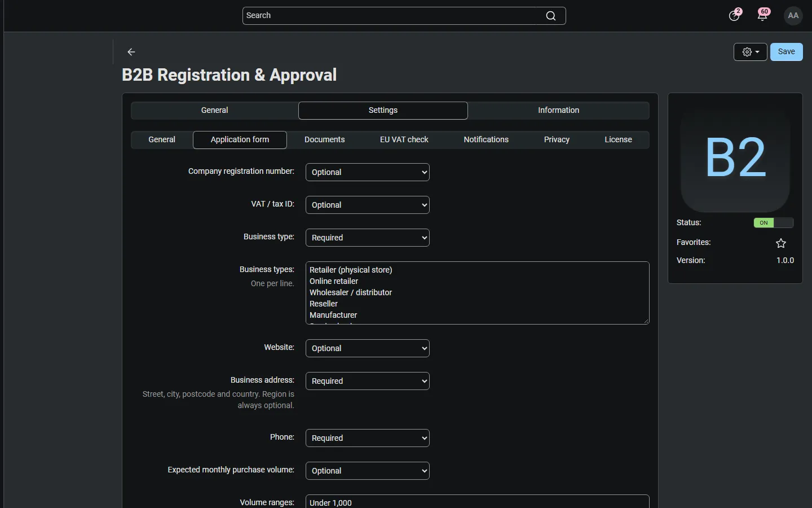Open Expected monthly purchase volume dropdown
The width and height of the screenshot is (812, 508).
368,471
